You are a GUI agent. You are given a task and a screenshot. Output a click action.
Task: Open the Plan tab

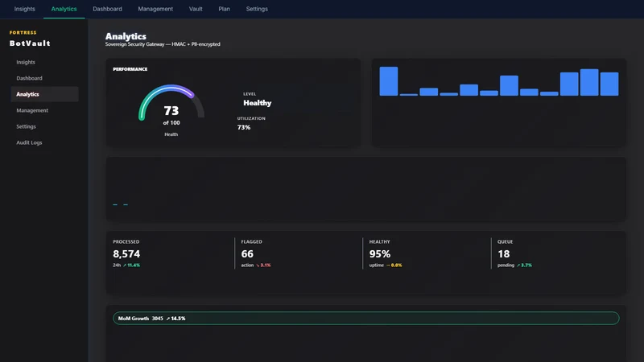[225, 9]
